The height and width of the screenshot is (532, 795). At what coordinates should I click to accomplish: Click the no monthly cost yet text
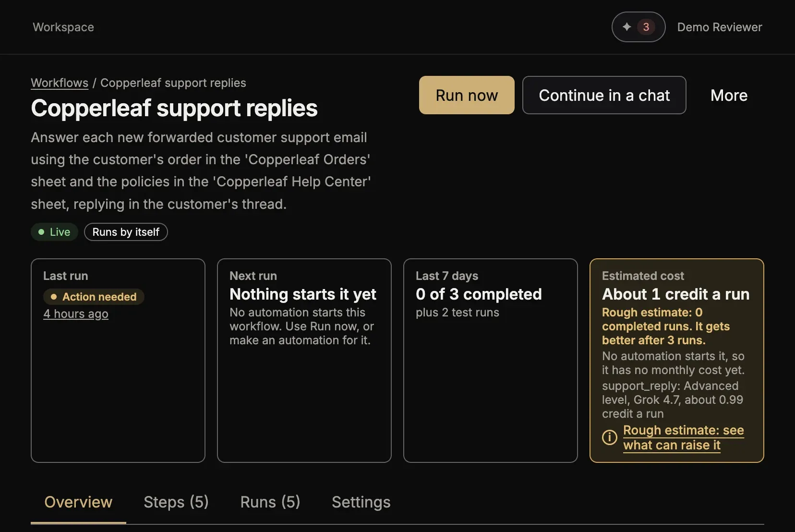click(x=673, y=363)
